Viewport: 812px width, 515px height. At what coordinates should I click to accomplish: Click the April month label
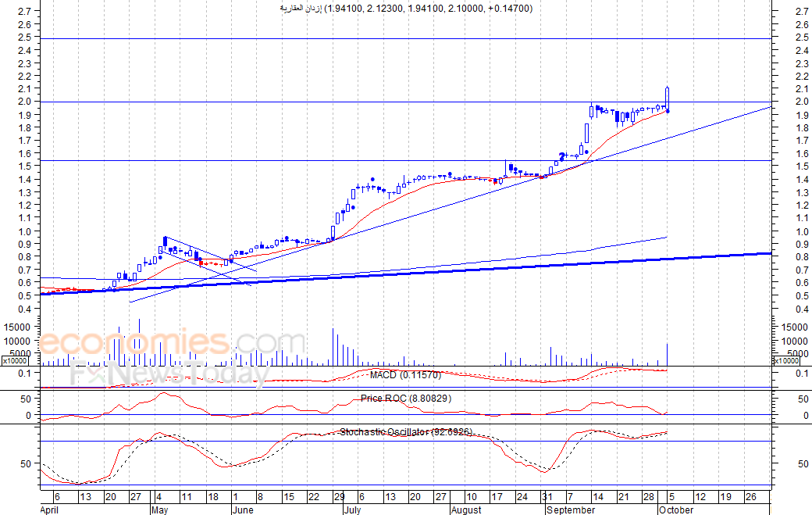pyautogui.click(x=49, y=510)
